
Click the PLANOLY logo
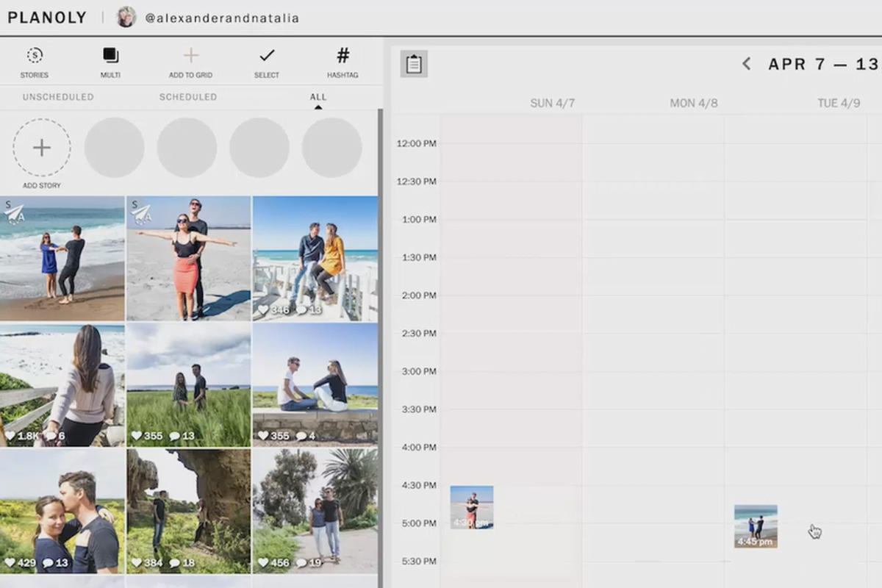(x=47, y=18)
